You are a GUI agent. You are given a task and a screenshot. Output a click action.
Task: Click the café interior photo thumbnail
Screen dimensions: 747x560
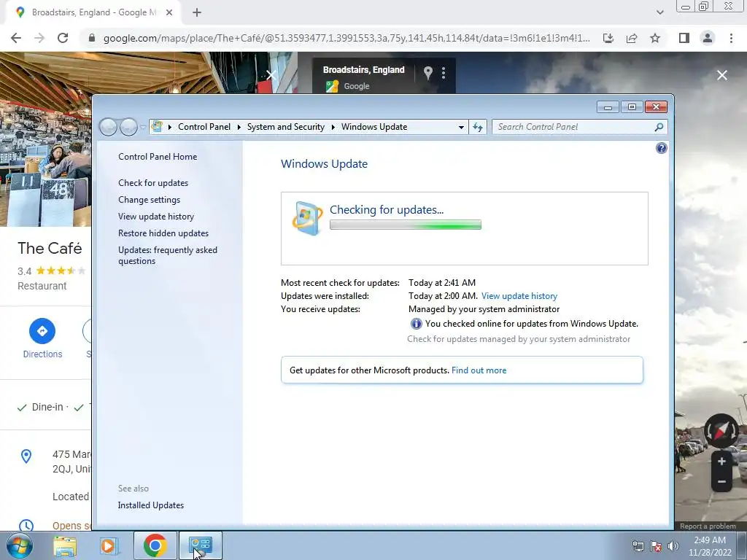point(46,139)
